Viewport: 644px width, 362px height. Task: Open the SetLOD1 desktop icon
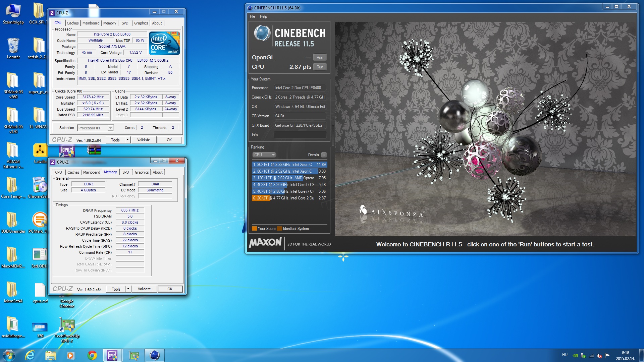click(x=39, y=257)
